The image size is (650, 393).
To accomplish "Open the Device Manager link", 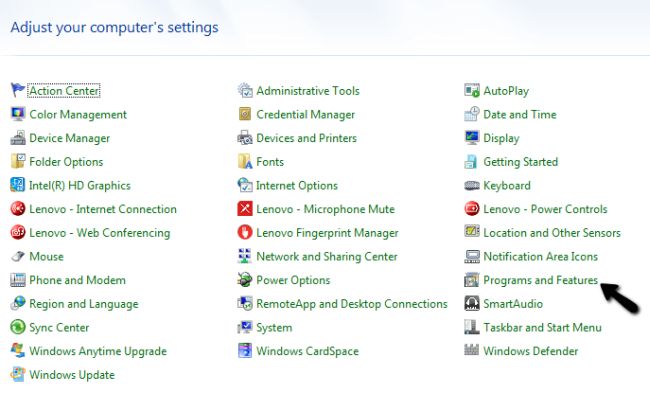I will pyautogui.click(x=70, y=138).
